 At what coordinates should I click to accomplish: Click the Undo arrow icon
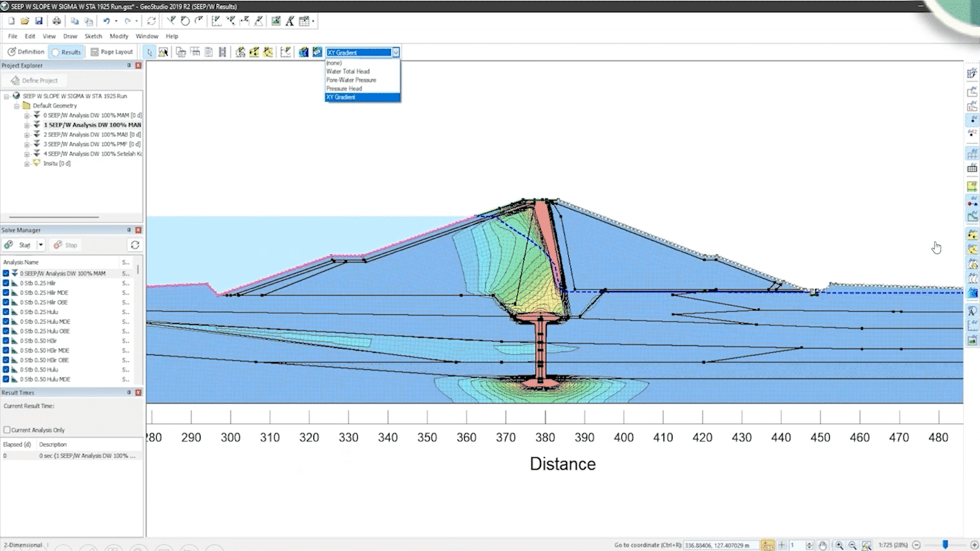click(x=106, y=21)
